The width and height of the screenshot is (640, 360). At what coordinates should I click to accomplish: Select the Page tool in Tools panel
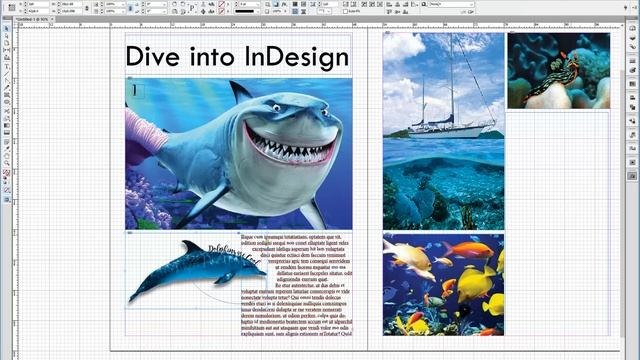tap(7, 43)
